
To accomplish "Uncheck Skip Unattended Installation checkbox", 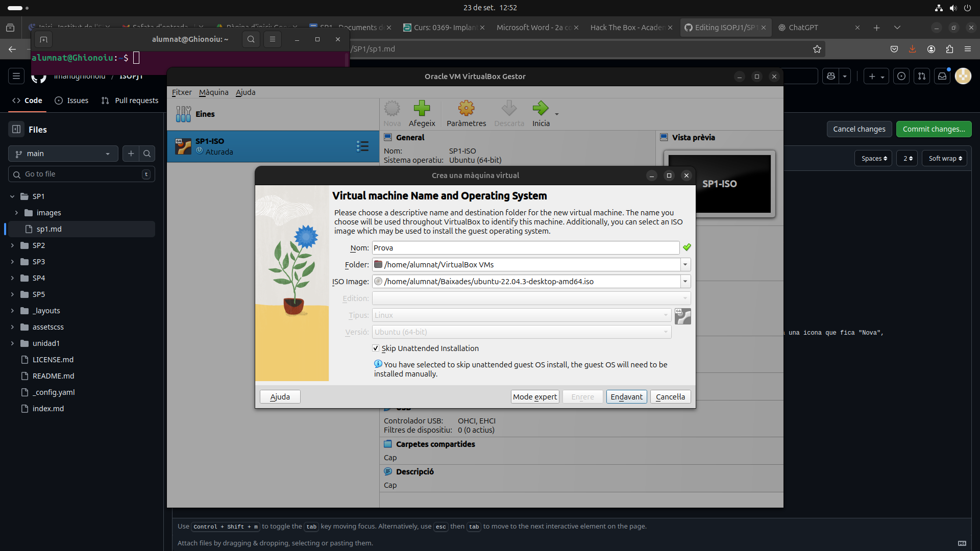I will (x=376, y=348).
